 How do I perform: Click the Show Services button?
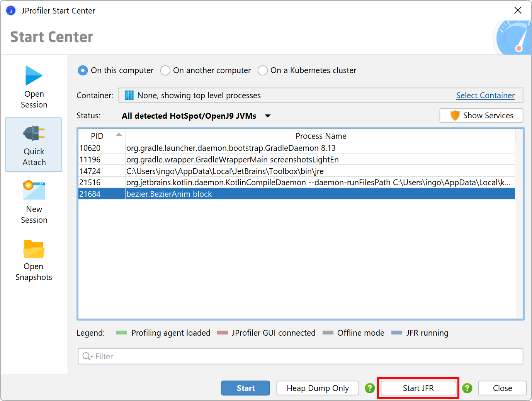(481, 115)
